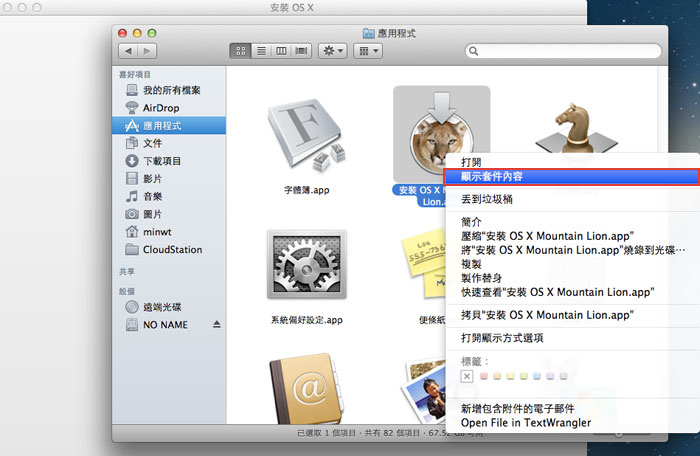Select the Stickies yellow notes icon
Image resolution: width=700 pixels, height=456 pixels.
pos(424,263)
